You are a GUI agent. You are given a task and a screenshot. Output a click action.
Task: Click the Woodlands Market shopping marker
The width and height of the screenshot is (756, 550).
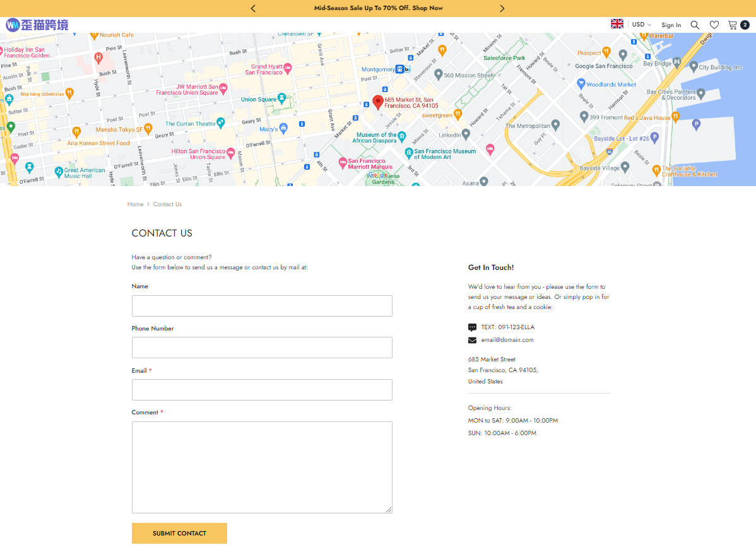[x=581, y=83]
